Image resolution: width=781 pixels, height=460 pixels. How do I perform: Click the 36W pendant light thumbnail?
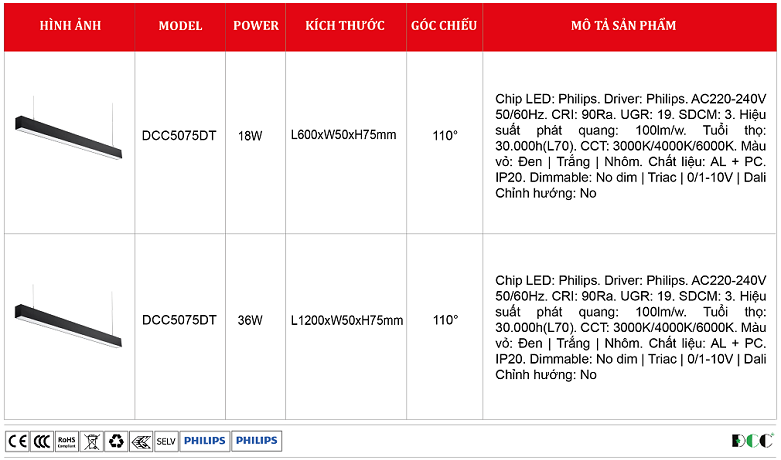tap(69, 320)
